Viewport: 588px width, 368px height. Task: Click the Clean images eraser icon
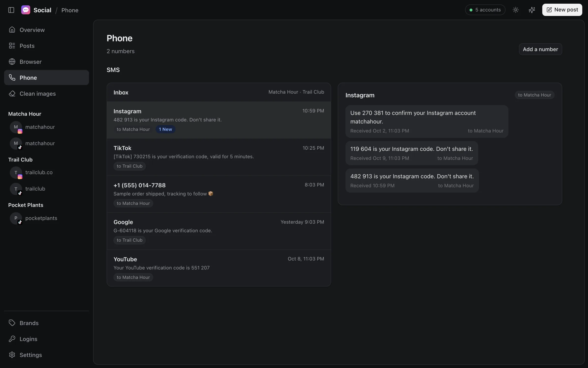[x=12, y=93]
